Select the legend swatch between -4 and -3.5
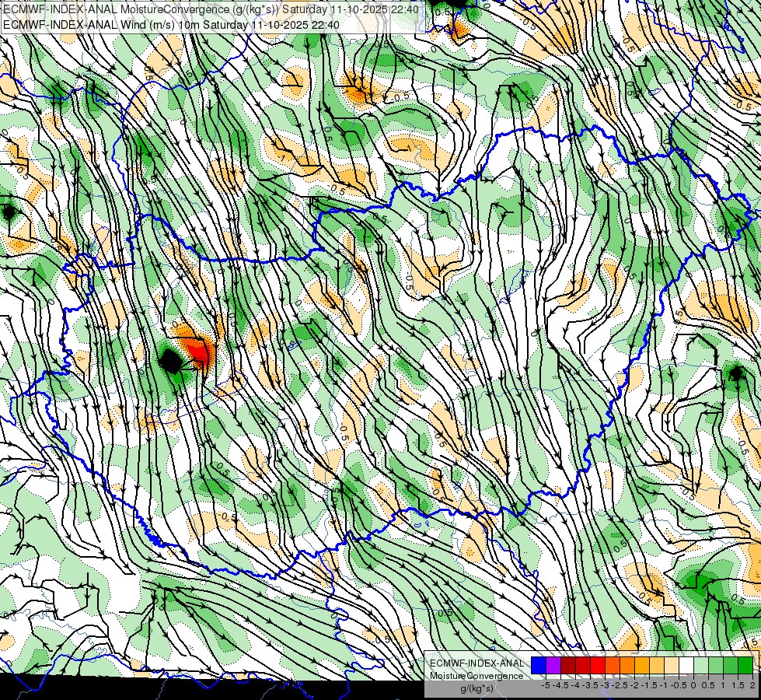Image resolution: width=761 pixels, height=700 pixels. [583, 666]
